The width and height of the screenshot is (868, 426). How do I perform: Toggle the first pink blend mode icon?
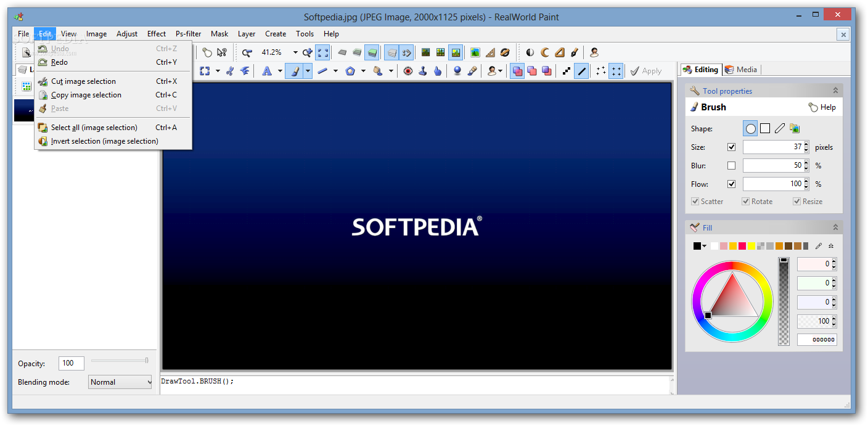pyautogui.click(x=517, y=71)
